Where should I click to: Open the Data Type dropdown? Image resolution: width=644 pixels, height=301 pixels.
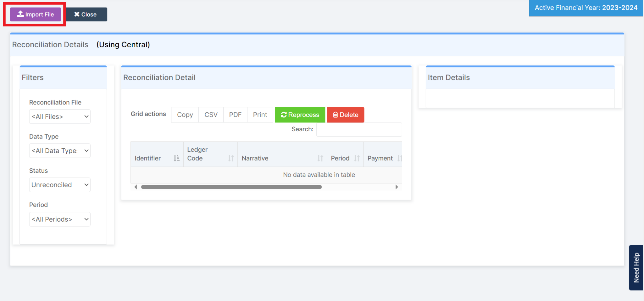point(59,150)
